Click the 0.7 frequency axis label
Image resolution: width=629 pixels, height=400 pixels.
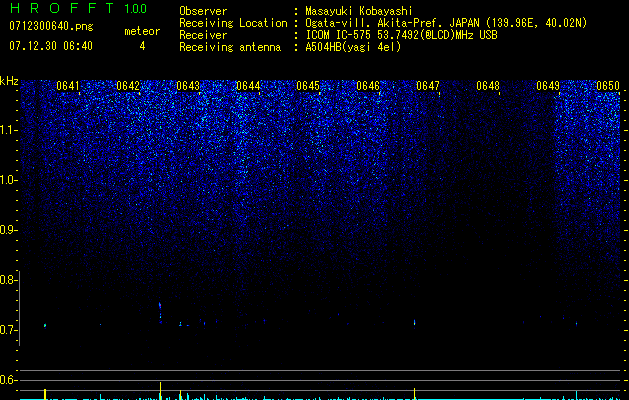(x=7, y=330)
